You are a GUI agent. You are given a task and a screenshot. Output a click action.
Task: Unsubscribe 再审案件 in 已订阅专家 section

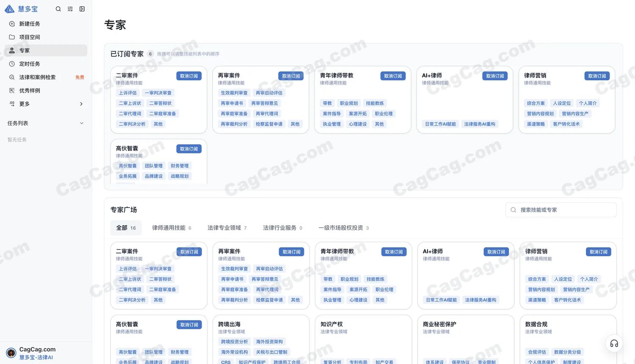click(291, 76)
